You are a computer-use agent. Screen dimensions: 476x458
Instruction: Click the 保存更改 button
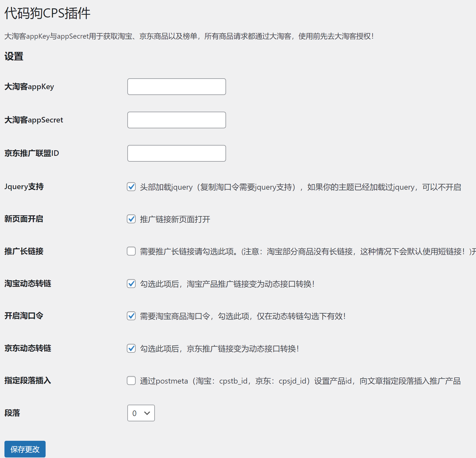click(25, 449)
